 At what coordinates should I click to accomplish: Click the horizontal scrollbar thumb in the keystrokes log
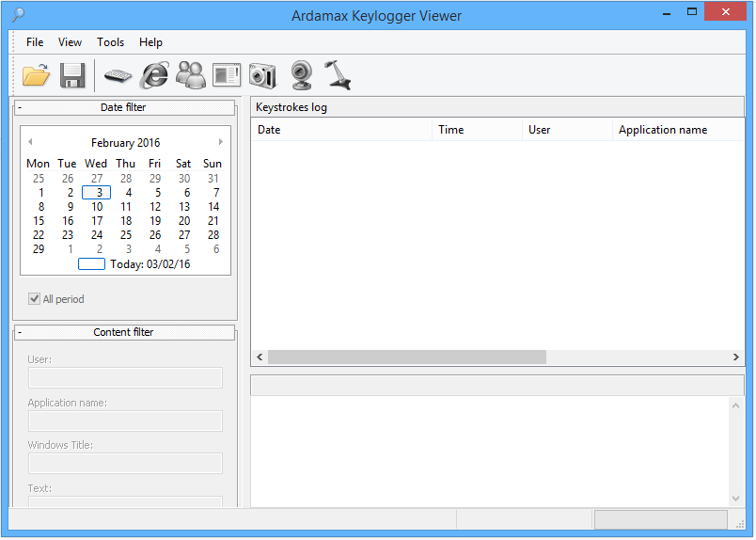(x=407, y=357)
